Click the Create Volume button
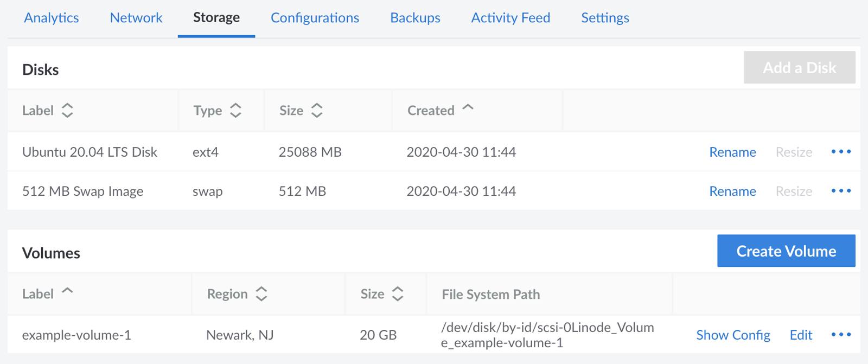The width and height of the screenshot is (868, 364). point(786,251)
